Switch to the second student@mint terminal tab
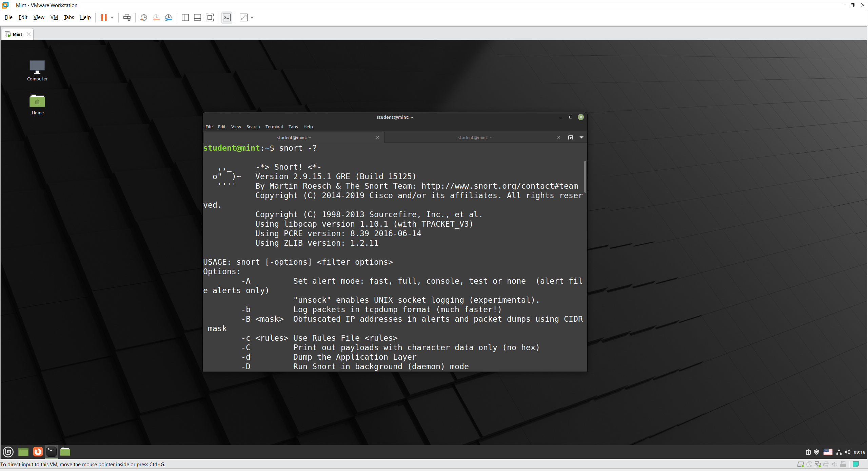868x471 pixels. (x=474, y=137)
